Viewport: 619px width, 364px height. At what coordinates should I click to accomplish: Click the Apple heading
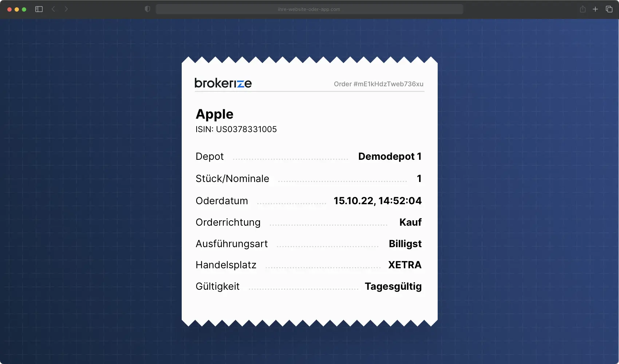(x=214, y=114)
